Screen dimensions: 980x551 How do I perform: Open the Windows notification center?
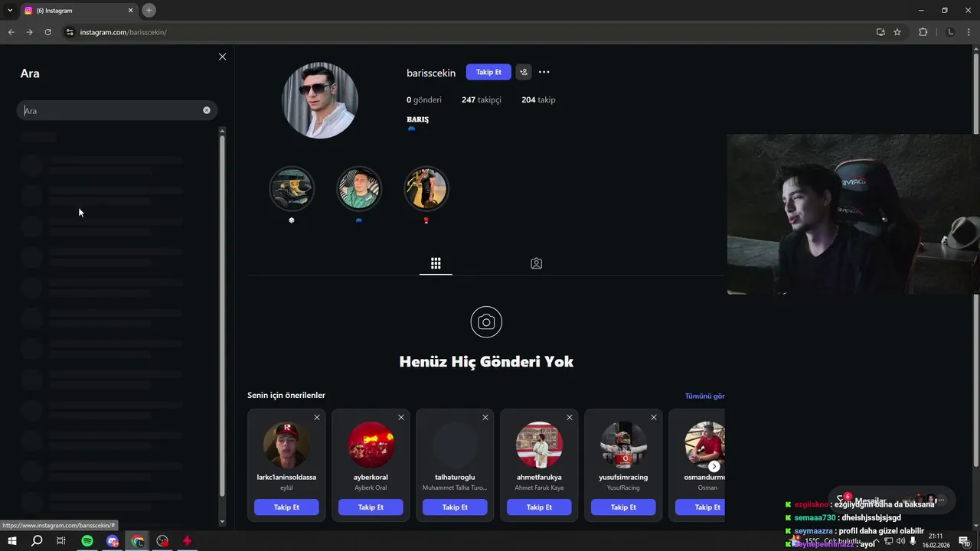(964, 541)
